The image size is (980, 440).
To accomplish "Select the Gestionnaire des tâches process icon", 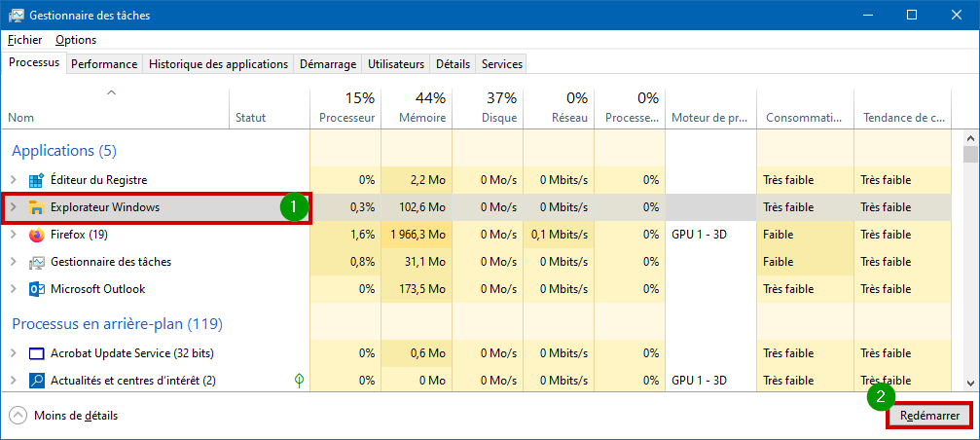I will pos(37,262).
